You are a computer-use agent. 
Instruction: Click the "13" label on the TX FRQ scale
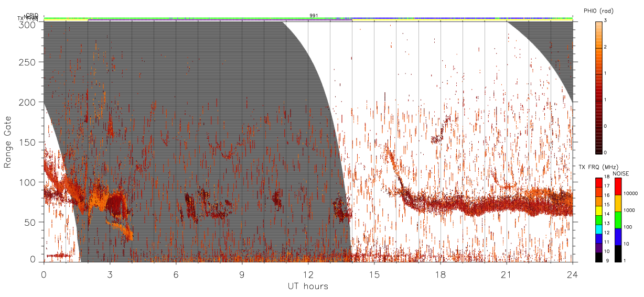pyautogui.click(x=608, y=224)
